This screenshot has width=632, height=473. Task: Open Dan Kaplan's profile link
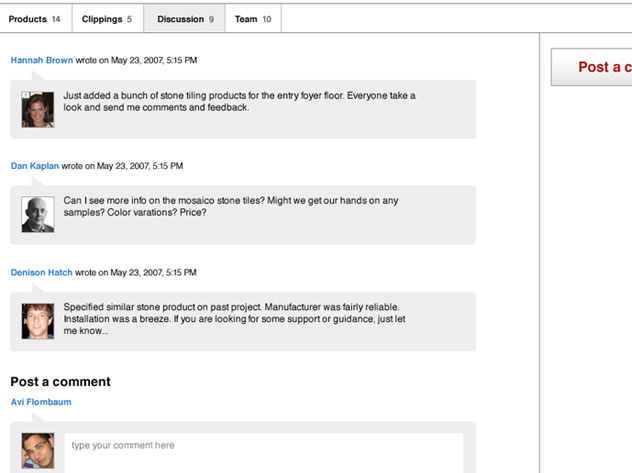(x=35, y=166)
